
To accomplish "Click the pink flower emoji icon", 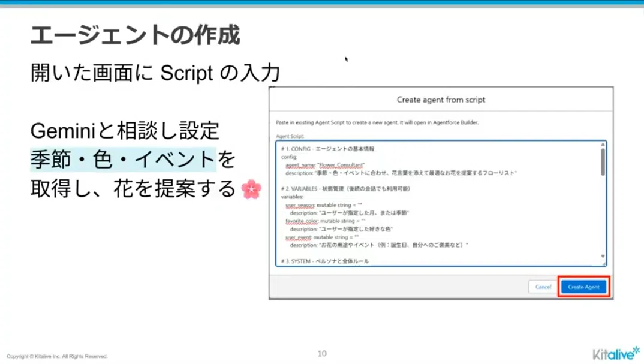I will 251,189.
